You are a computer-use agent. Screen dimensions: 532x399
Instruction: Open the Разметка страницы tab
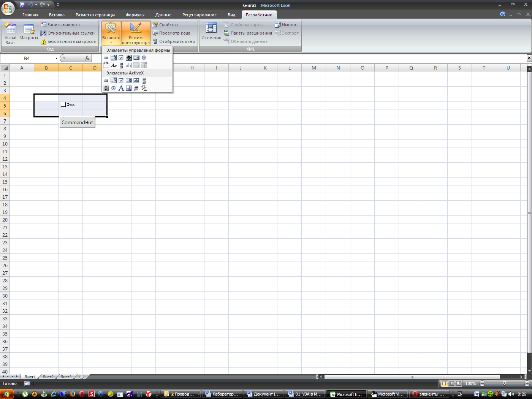click(95, 15)
